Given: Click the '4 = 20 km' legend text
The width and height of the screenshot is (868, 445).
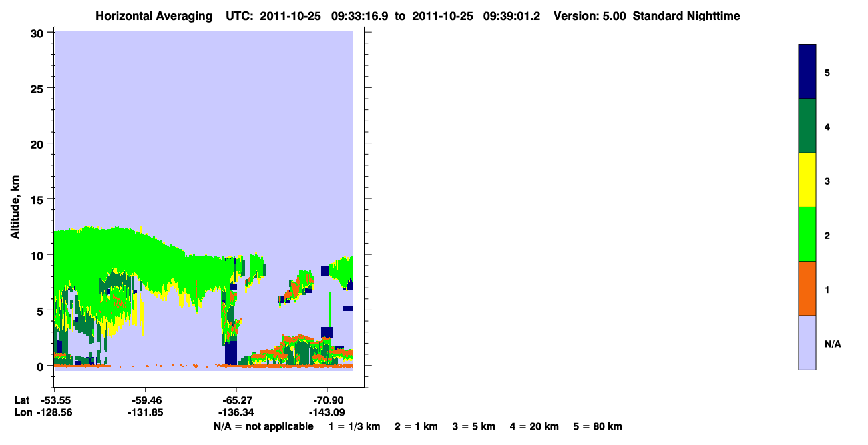Looking at the screenshot, I should coord(533,426).
